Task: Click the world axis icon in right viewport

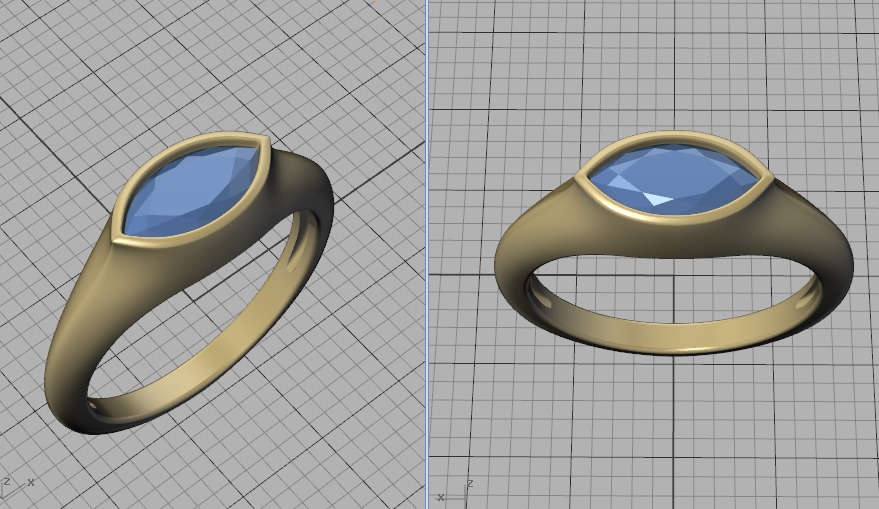Action: 456,491
